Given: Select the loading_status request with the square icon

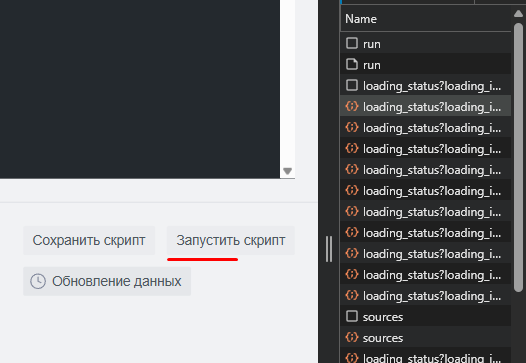Looking at the screenshot, I should (x=425, y=86).
